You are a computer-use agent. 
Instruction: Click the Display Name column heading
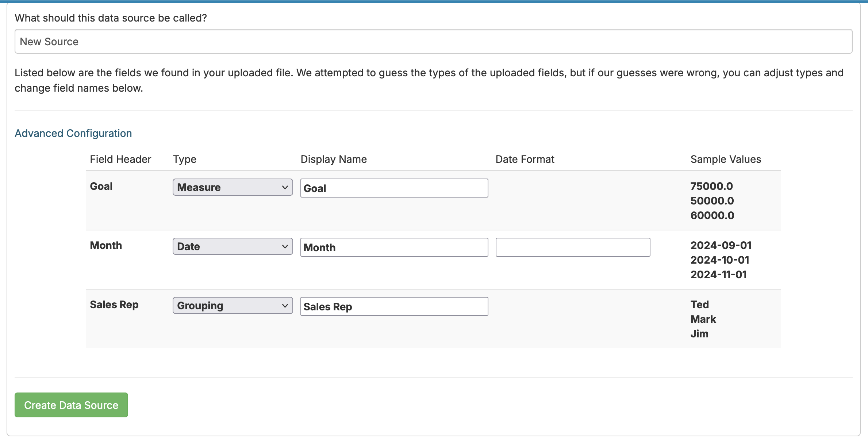coord(334,159)
